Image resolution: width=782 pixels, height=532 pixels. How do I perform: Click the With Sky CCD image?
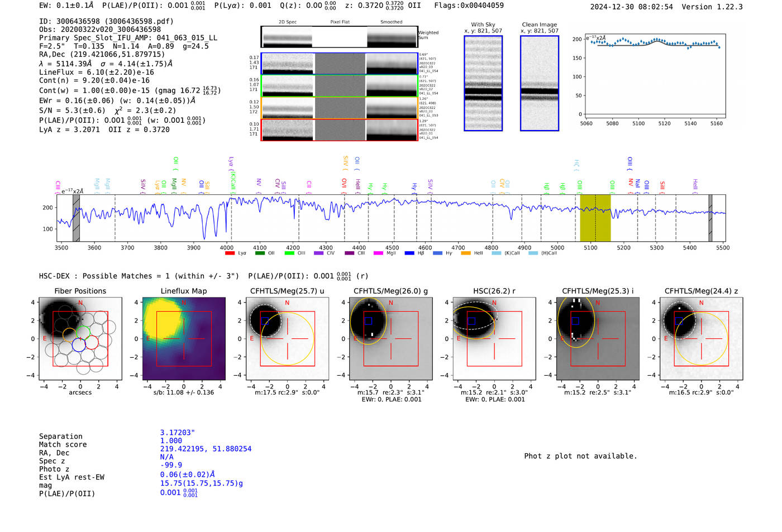point(483,83)
